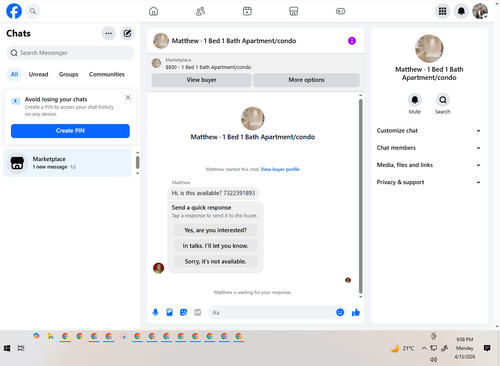Open the Marketplace storefront icon in top navigation
The height and width of the screenshot is (366, 500).
click(x=294, y=11)
